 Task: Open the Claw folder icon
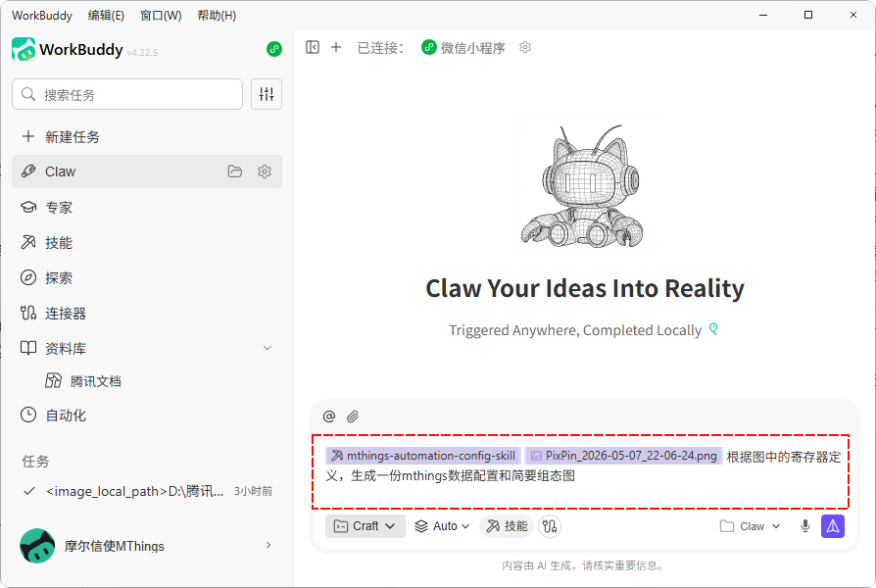(235, 171)
